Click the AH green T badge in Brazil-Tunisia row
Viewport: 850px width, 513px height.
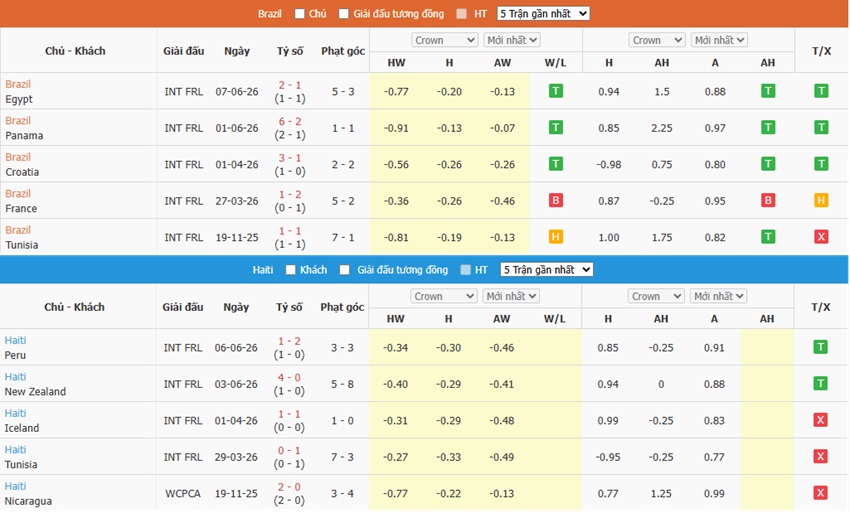(x=768, y=237)
